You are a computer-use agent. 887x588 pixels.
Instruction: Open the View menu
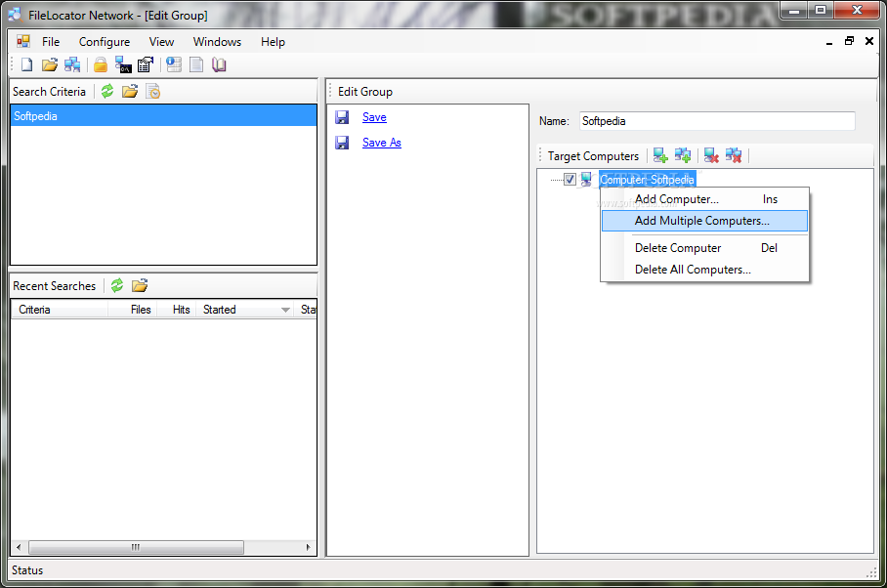tap(161, 42)
